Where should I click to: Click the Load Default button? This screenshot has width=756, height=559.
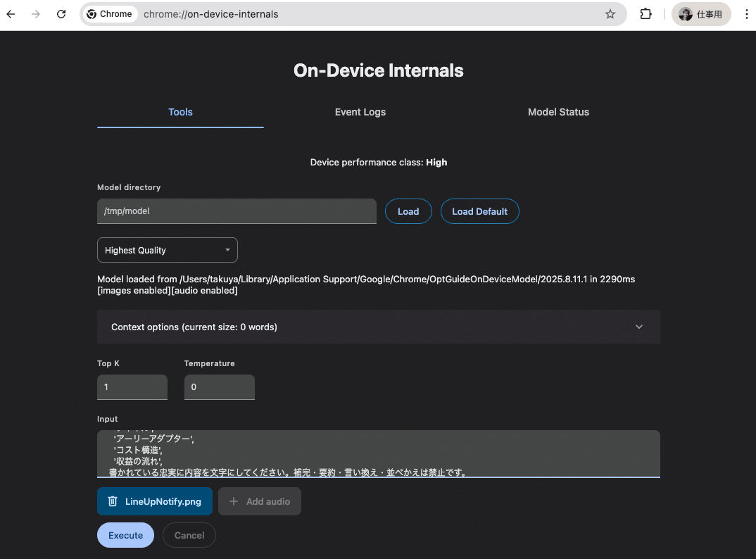(480, 211)
